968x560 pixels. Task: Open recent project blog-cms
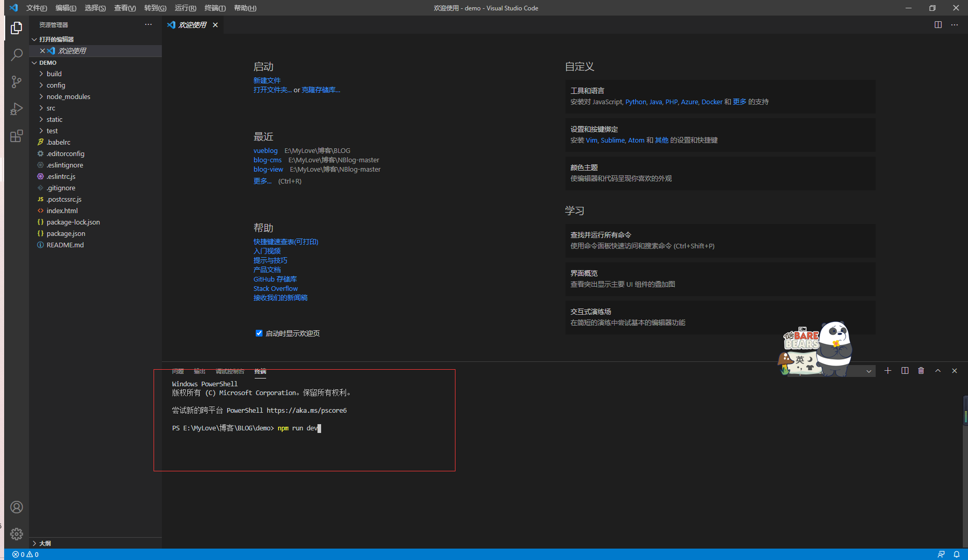click(268, 160)
